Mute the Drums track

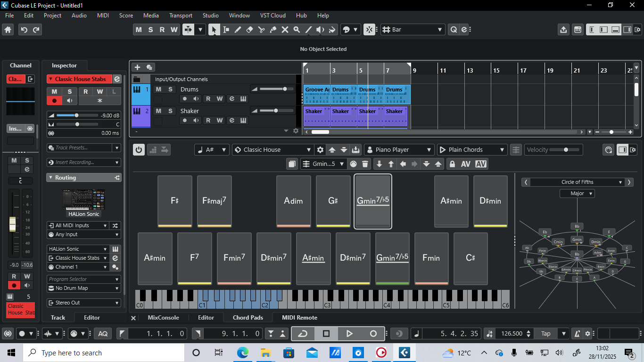coord(158,89)
